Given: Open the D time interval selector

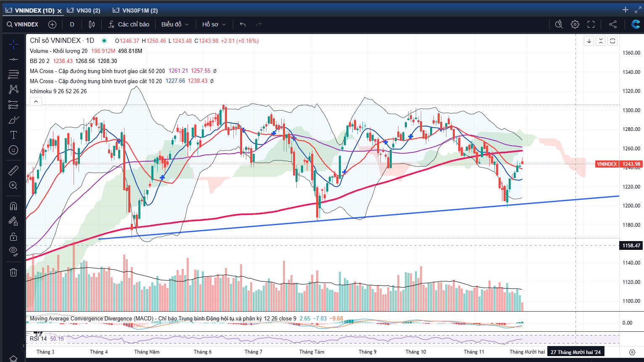Looking at the screenshot, I should [x=72, y=24].
